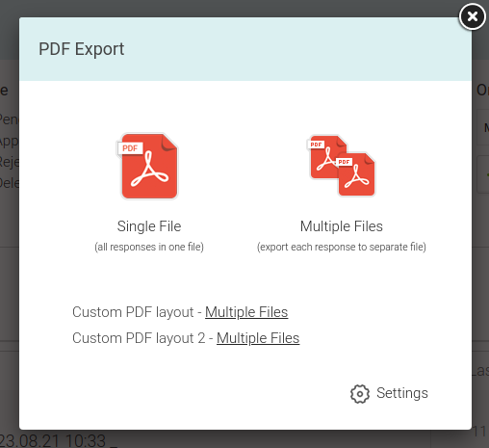Select the front document in Multiple Files icon
Viewport: 489px width, 448px height.
click(x=356, y=174)
